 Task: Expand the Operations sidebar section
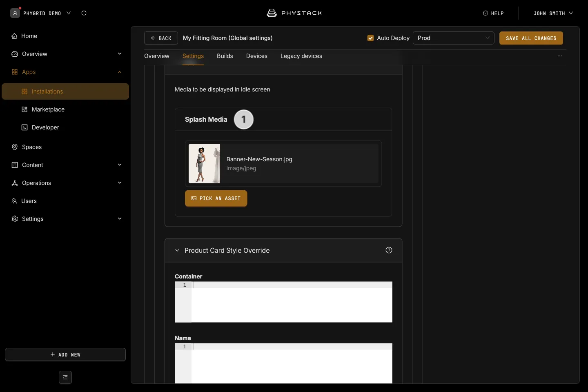[120, 183]
